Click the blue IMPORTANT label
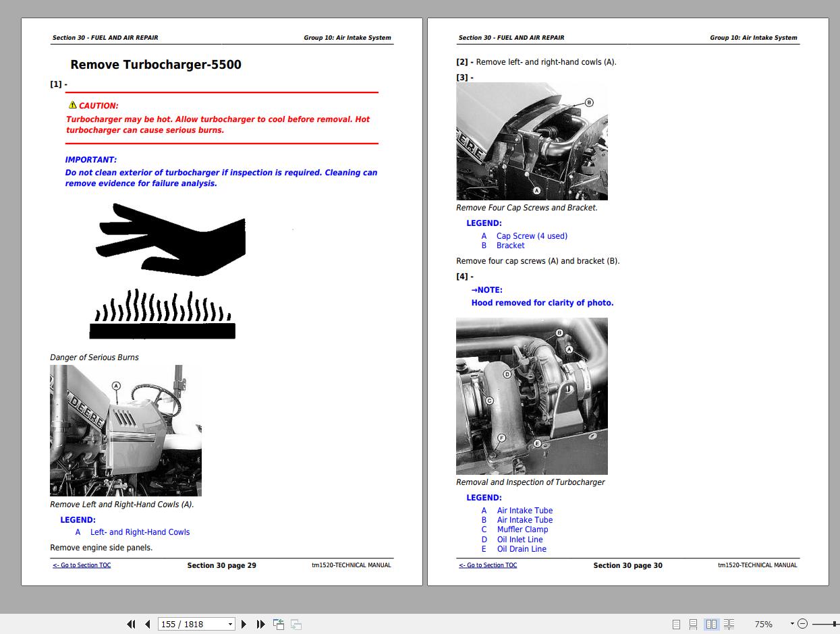The image size is (840, 634). click(x=90, y=160)
